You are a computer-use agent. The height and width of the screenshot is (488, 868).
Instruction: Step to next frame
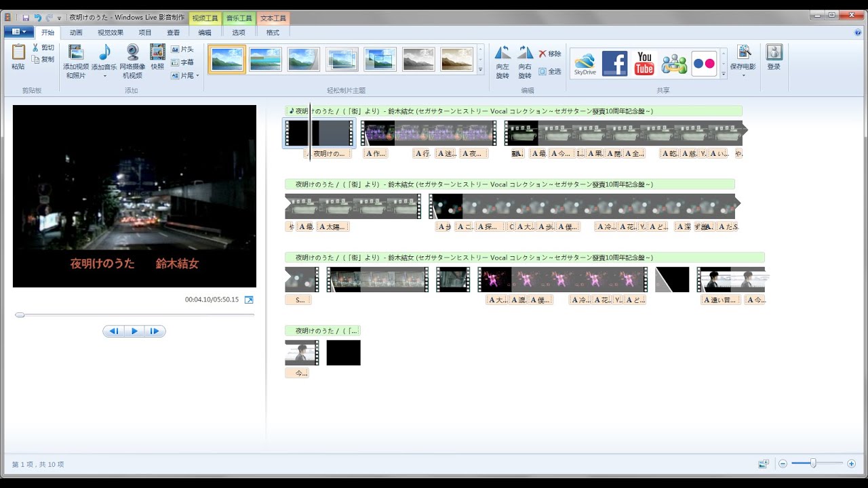(x=155, y=331)
